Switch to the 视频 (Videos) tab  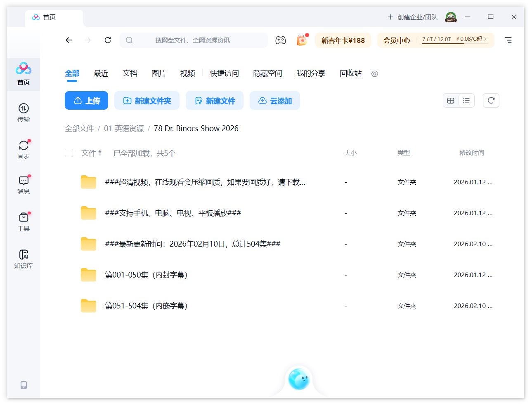pos(187,73)
